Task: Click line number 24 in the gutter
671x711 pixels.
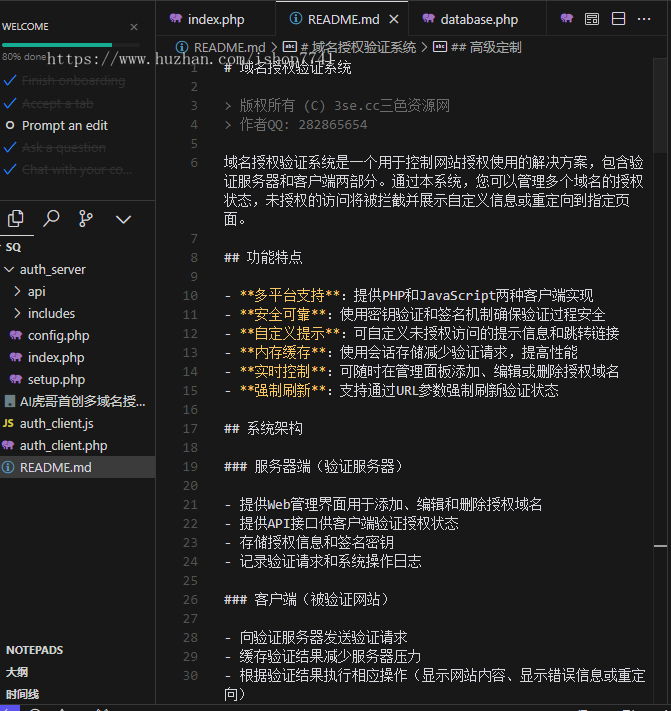Action: [x=190, y=562]
